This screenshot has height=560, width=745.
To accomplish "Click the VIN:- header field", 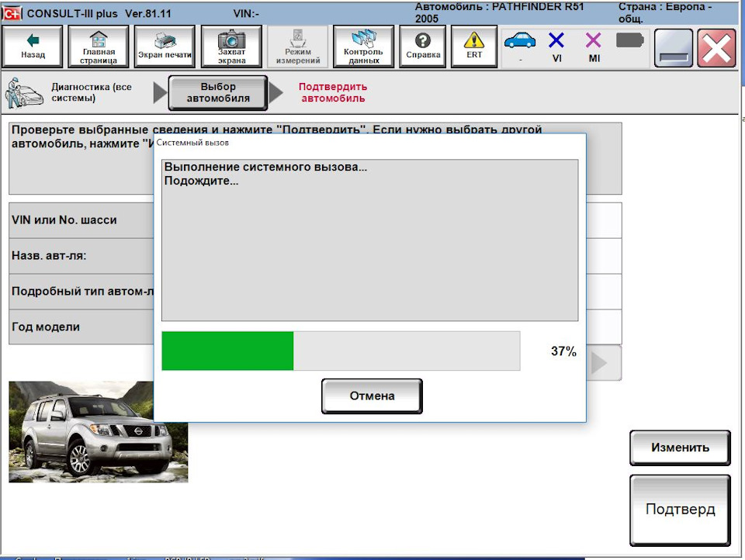I will pyautogui.click(x=246, y=13).
